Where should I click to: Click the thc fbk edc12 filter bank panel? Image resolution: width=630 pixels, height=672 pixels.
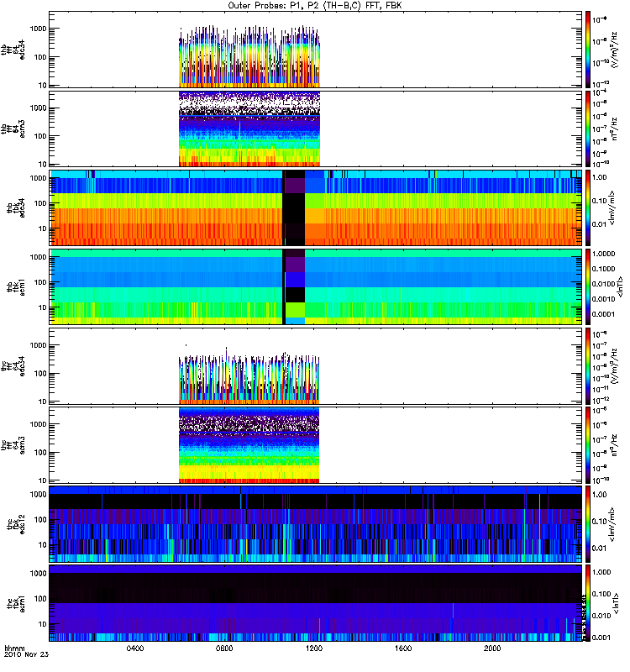316,524
